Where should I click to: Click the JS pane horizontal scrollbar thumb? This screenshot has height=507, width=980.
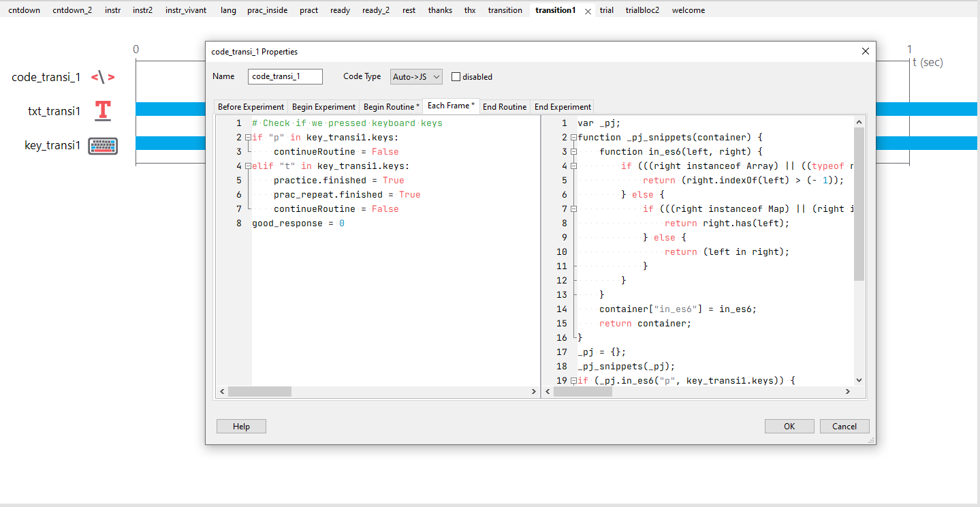point(583,392)
